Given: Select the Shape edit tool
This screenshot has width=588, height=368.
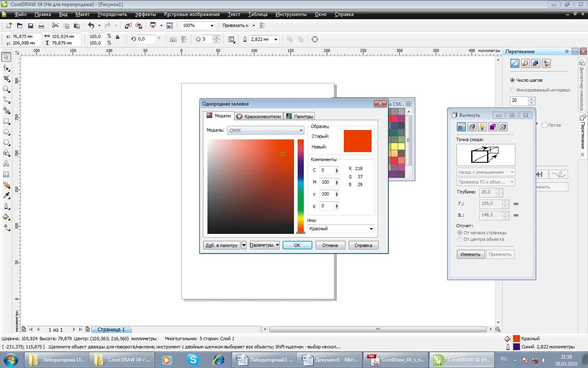Looking at the screenshot, I should coord(6,68).
